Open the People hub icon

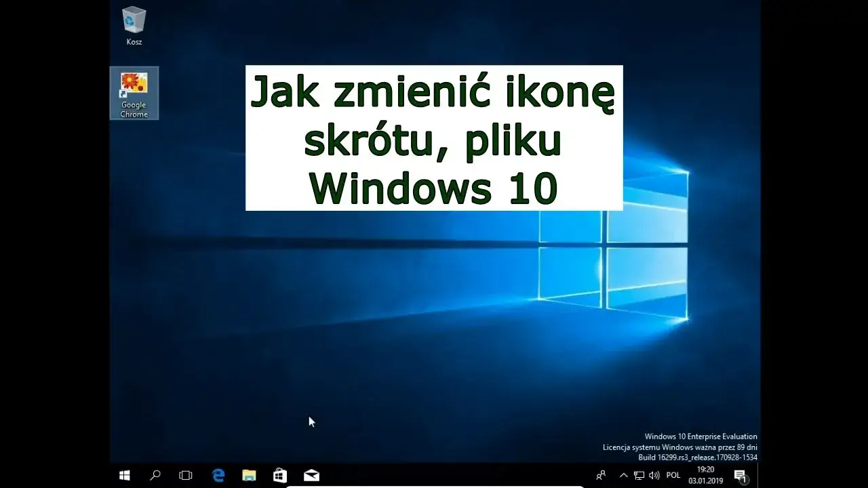(600, 475)
